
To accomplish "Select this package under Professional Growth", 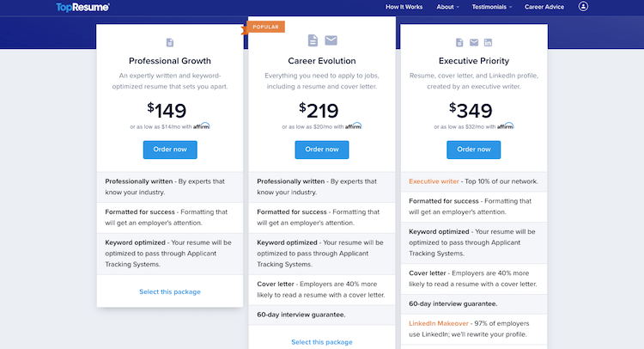I will point(170,292).
